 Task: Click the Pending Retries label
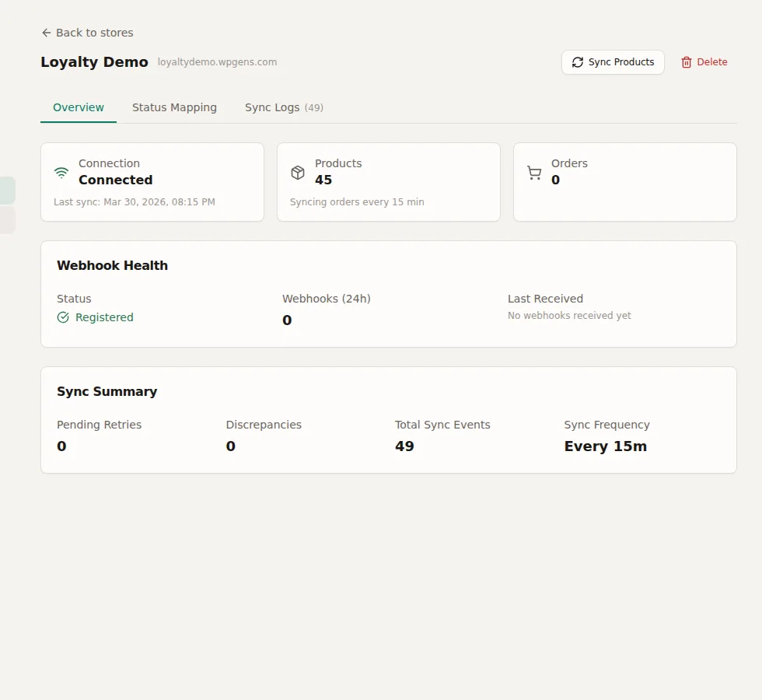click(100, 425)
